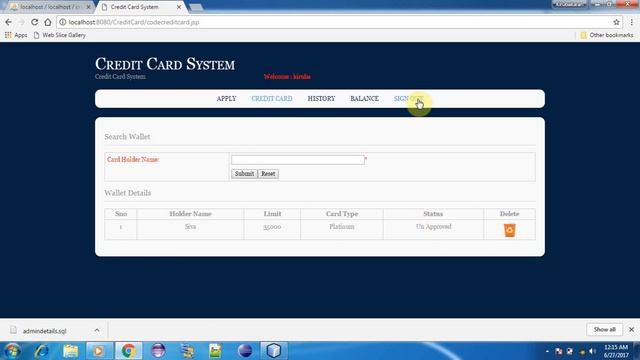Viewport: 640px width, 360px height.
Task: Reload the page with the refresh icon
Action: click(x=34, y=22)
